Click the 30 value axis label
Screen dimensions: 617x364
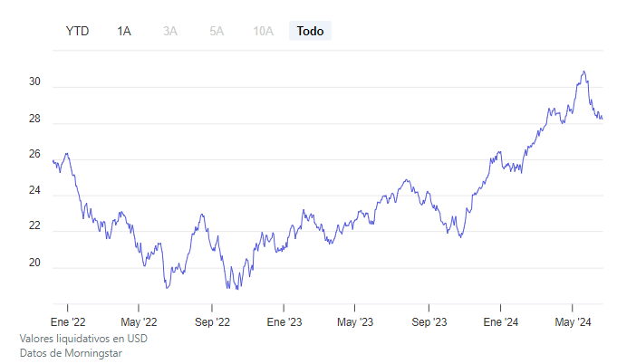click(35, 82)
